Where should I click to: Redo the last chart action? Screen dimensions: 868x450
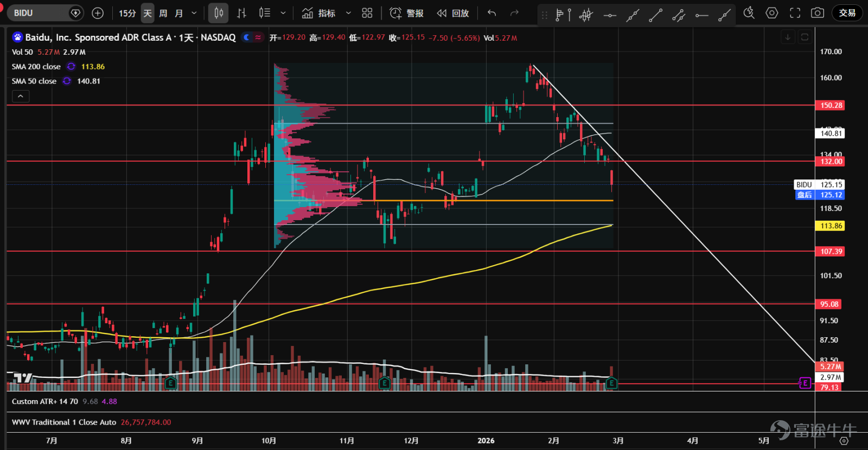pyautogui.click(x=514, y=13)
